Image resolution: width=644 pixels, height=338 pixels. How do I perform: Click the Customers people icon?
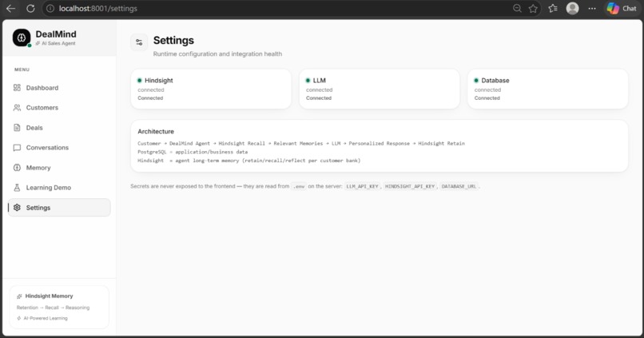17,108
